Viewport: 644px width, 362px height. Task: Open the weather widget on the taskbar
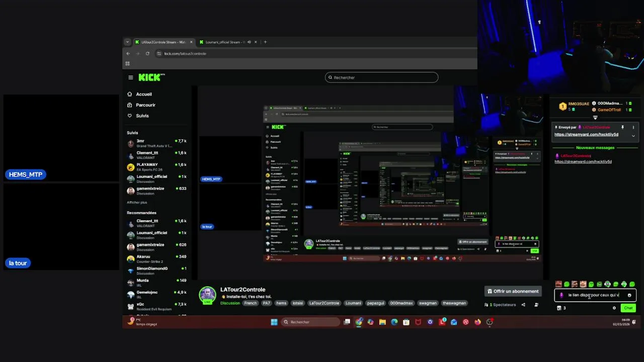coord(142,322)
